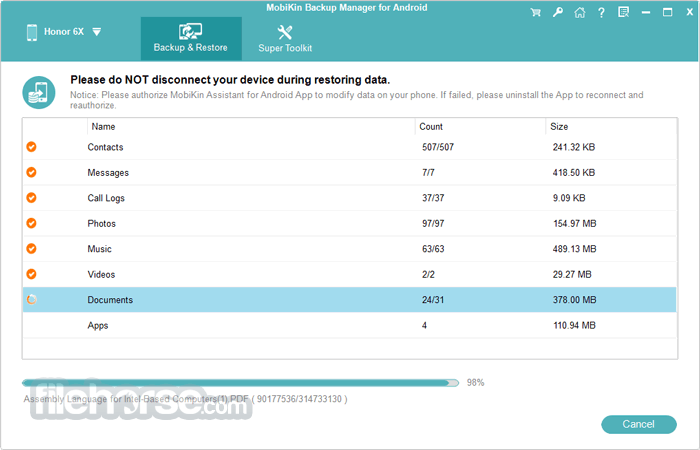Click the 241.32 KB size value
This screenshot has width=700, height=450.
point(574,147)
